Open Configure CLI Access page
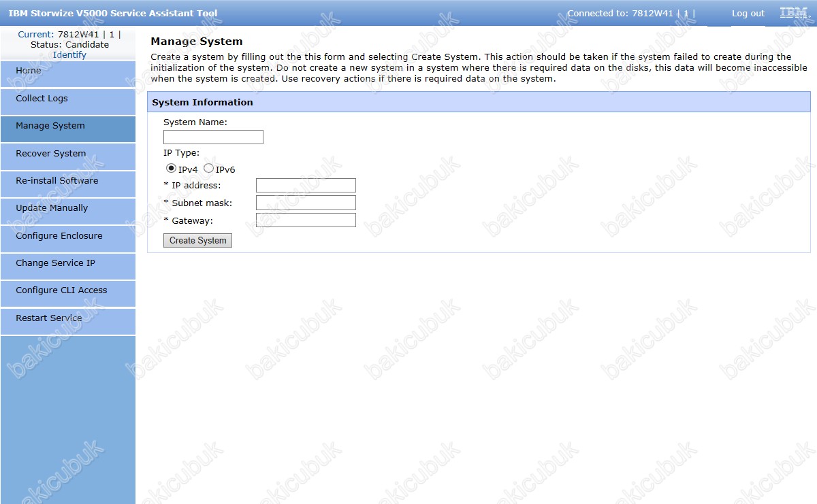 tap(67, 293)
